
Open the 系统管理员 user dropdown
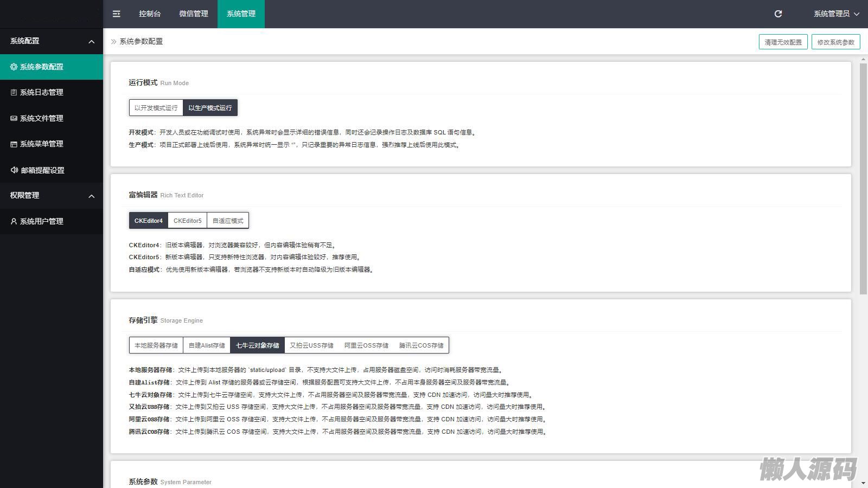tap(836, 14)
